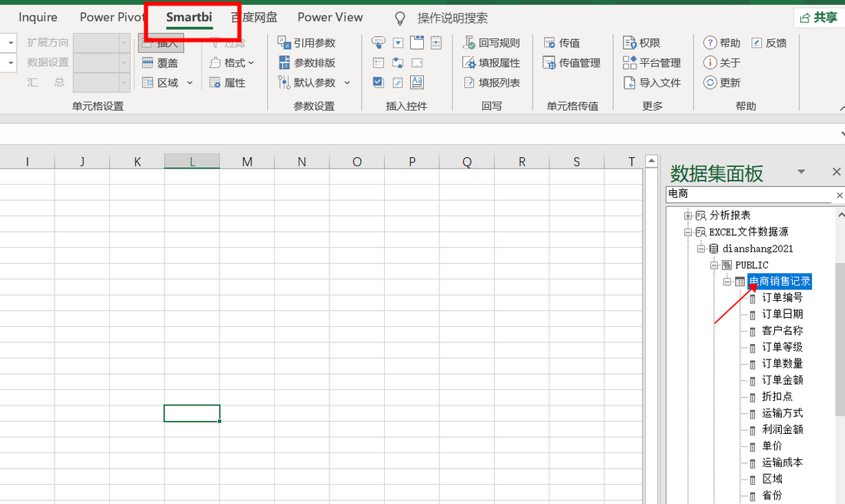This screenshot has width=845, height=504.
Task: Collapse the EXCEL文件数据源 tree node
Action: point(688,232)
